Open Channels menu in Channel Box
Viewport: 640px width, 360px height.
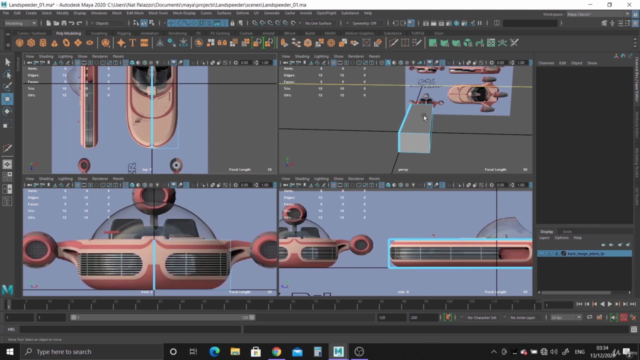[546, 63]
